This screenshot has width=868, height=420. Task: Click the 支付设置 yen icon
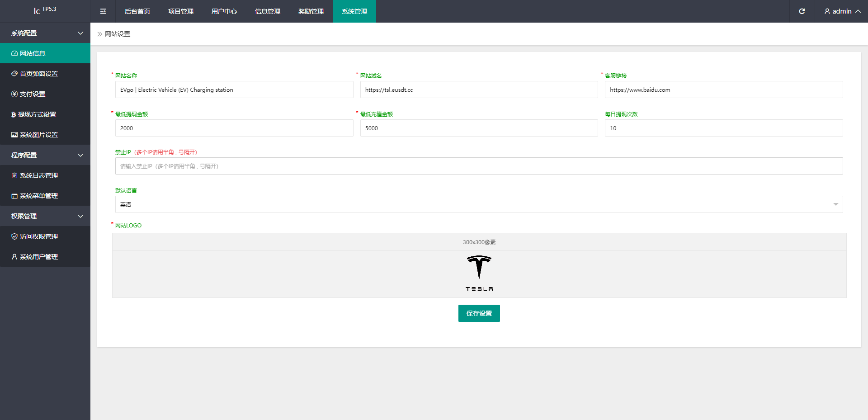pyautogui.click(x=14, y=94)
